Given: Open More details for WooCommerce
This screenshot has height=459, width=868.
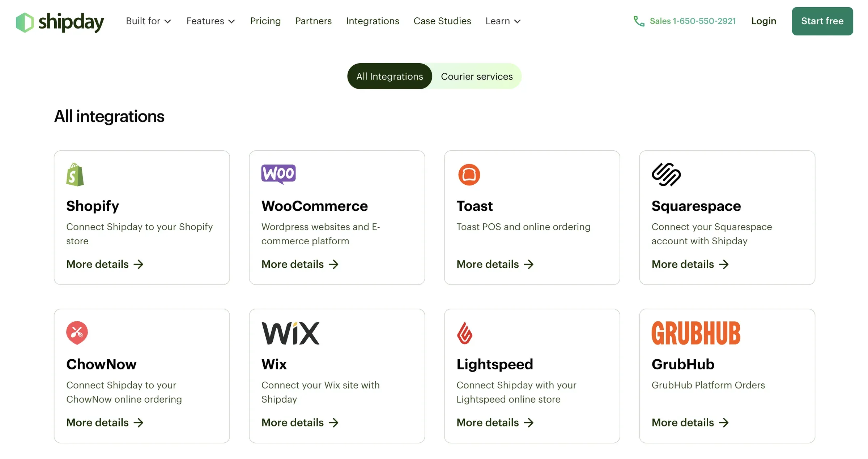Looking at the screenshot, I should [x=300, y=265].
